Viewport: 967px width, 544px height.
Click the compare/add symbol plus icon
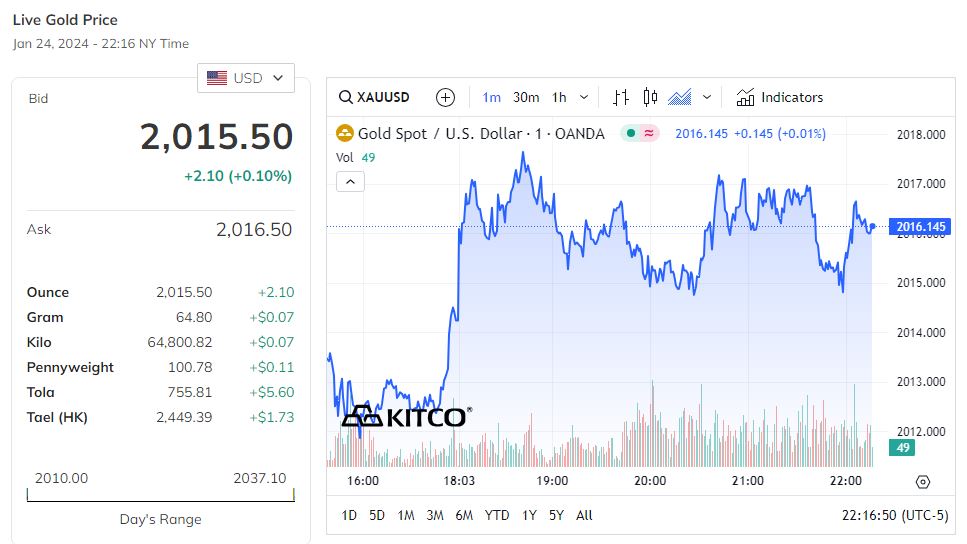(446, 97)
